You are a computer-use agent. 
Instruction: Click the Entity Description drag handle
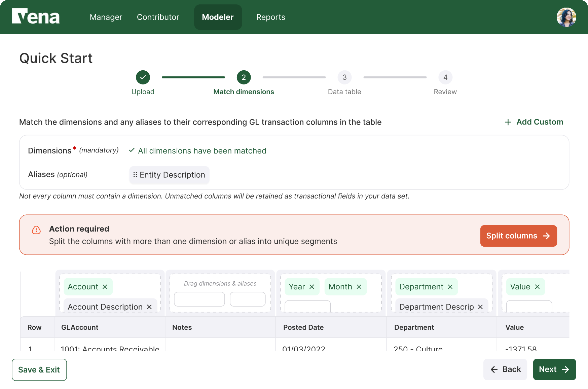(x=135, y=175)
